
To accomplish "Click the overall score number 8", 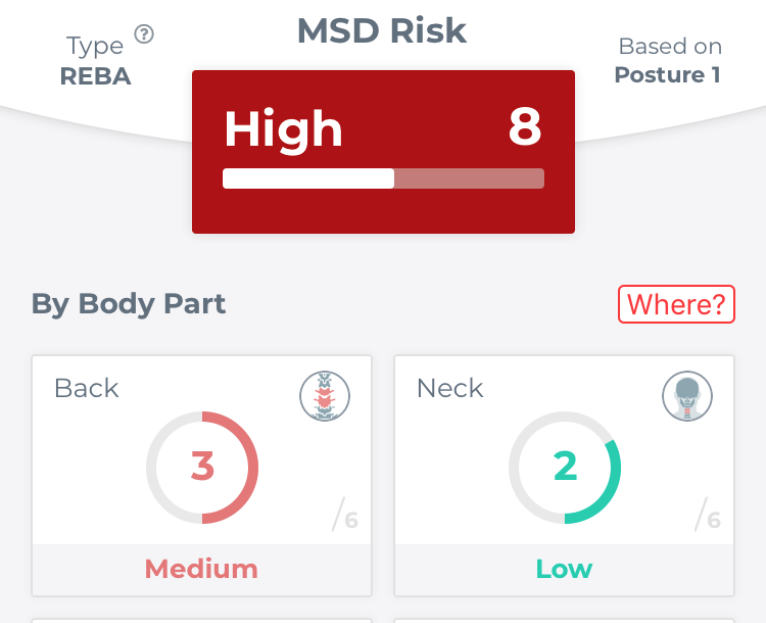I will tap(524, 128).
